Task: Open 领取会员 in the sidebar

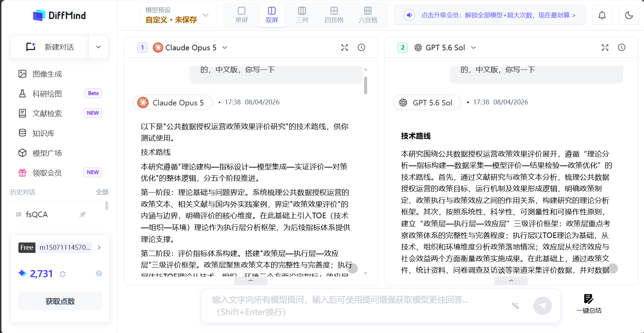Action: coord(47,173)
